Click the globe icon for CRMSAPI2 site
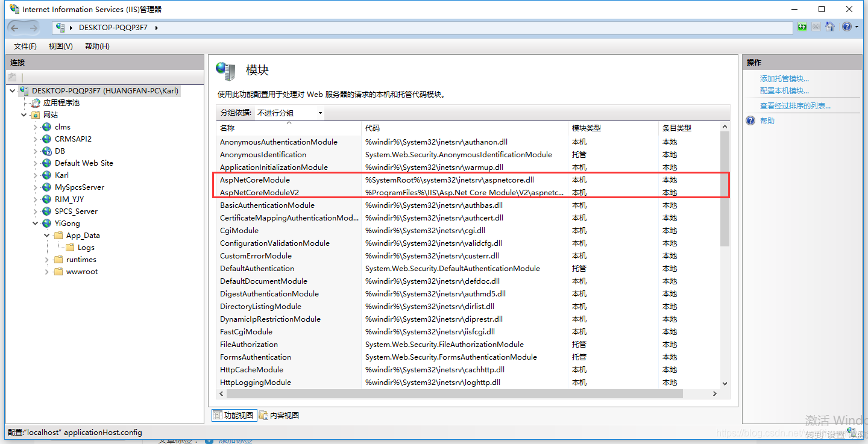This screenshot has height=444, width=868. (46, 139)
